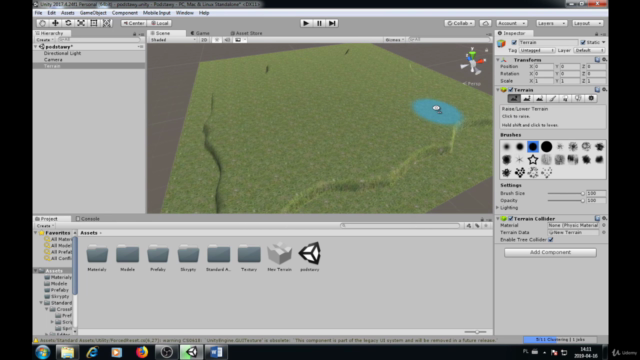Switch to the Console tab
The width and height of the screenshot is (640, 360).
88,219
